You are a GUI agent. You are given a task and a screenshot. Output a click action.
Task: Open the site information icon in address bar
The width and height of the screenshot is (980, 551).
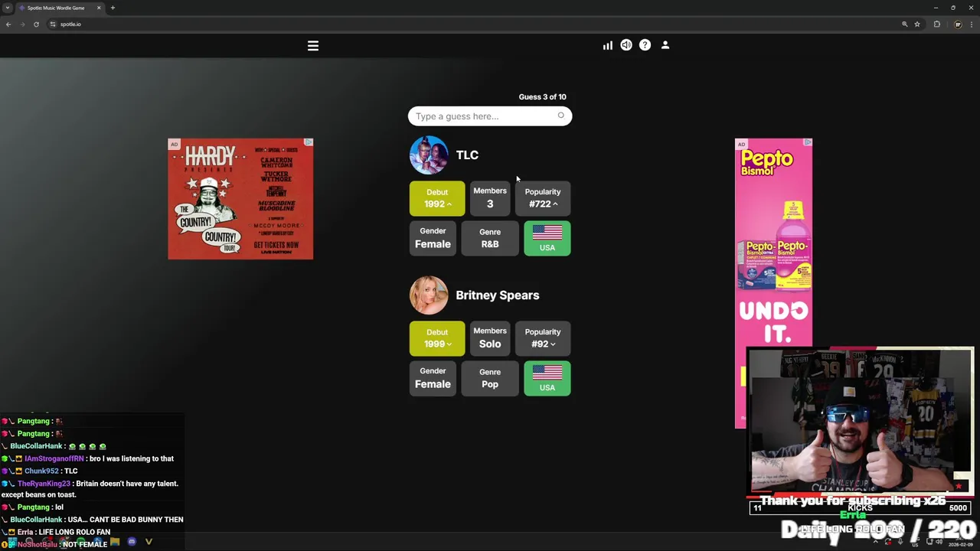pyautogui.click(x=53, y=24)
